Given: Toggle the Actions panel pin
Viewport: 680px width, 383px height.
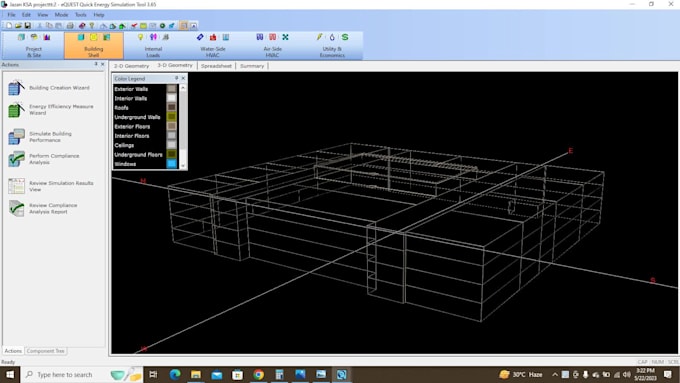Looking at the screenshot, I should coord(96,64).
